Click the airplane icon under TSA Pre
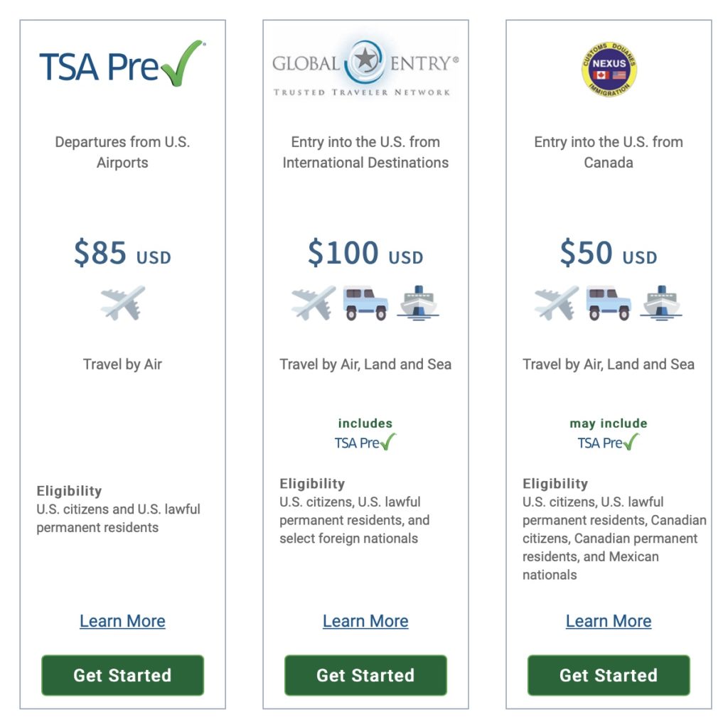The image size is (728, 724). pos(122,304)
